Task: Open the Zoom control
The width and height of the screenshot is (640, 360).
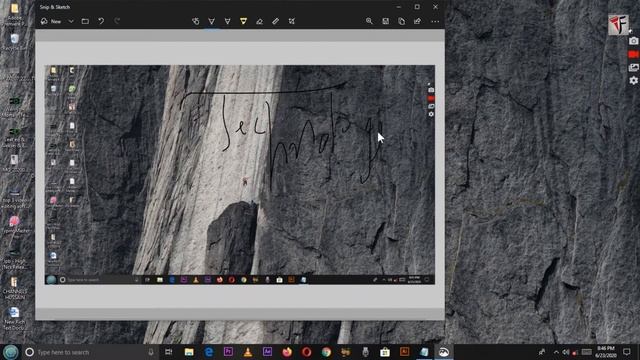Action: point(369,21)
